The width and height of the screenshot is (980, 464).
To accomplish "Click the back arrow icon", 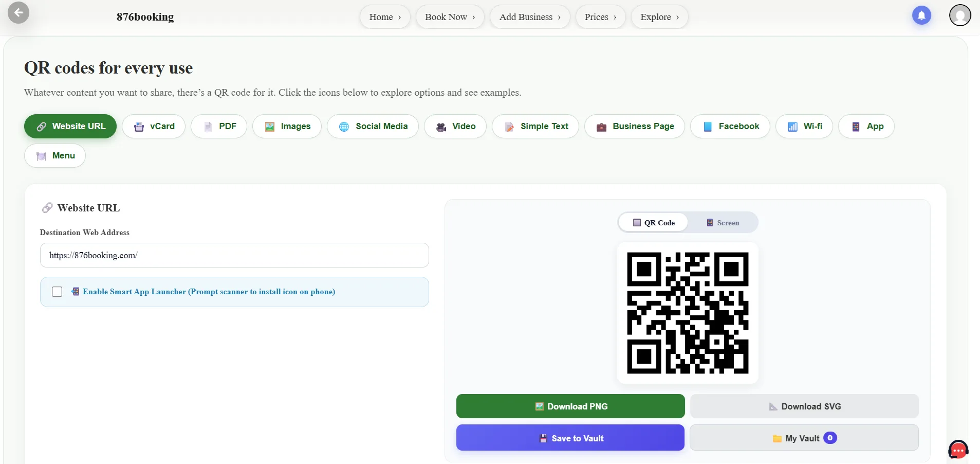I will (19, 13).
